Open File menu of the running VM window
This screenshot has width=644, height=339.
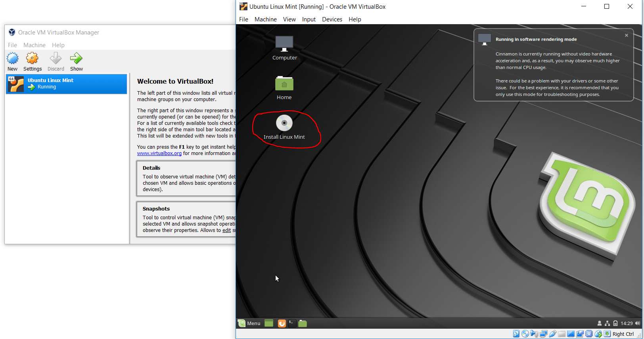[243, 19]
